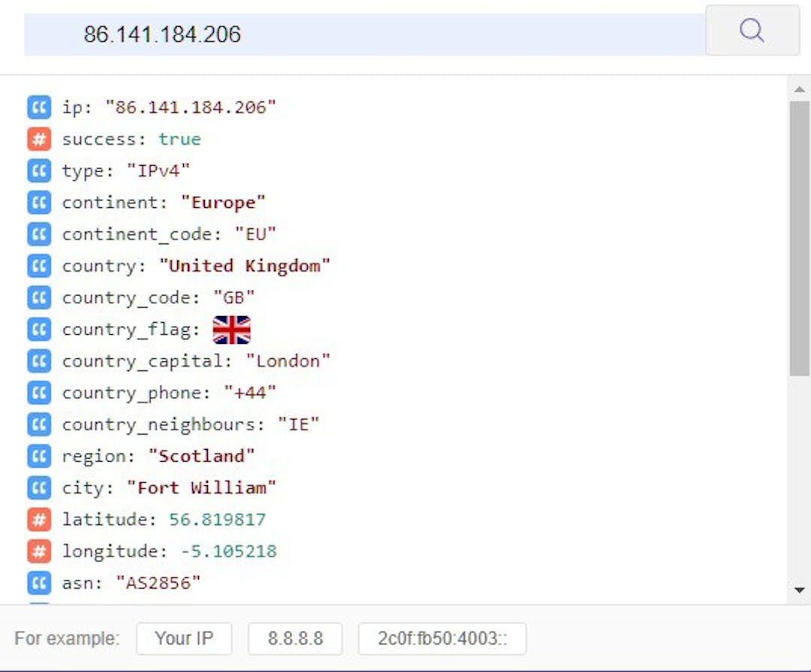Click the country_code value "GB"
Screen dimensions: 811x672
[234, 298]
